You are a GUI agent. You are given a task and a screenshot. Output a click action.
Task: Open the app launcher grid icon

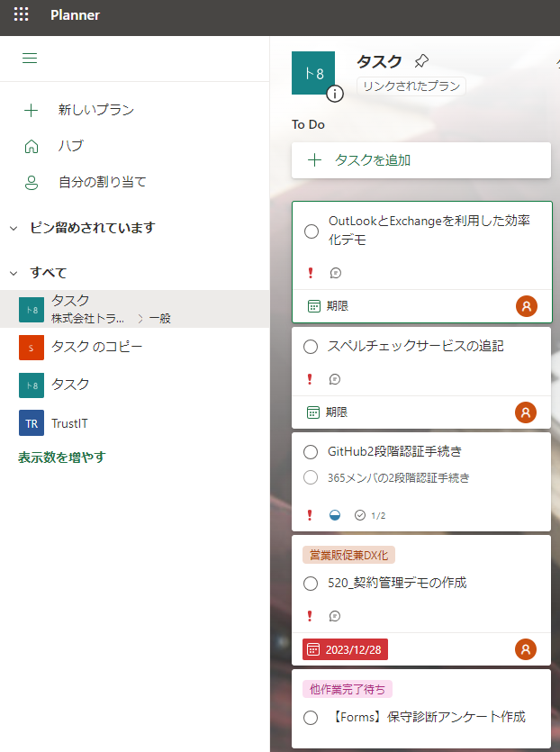(x=21, y=14)
